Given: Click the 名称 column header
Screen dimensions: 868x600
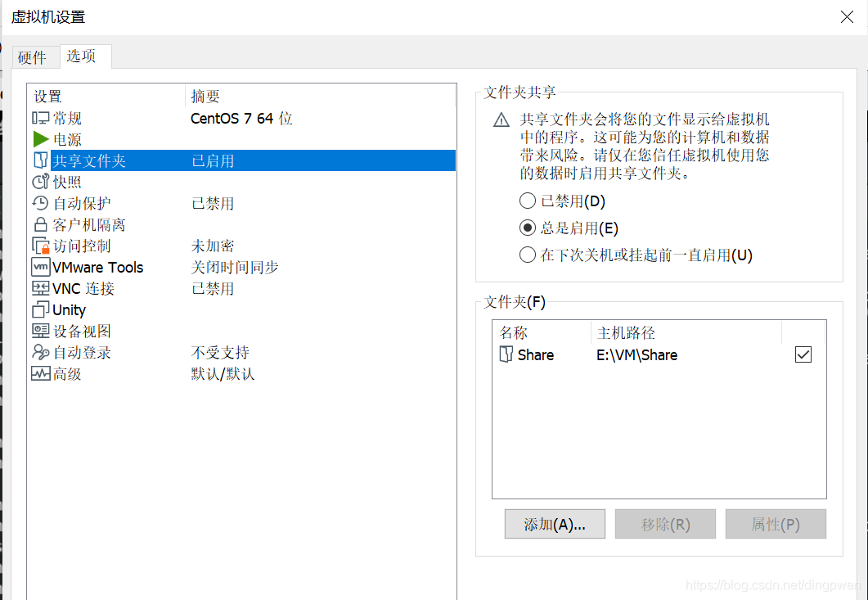Looking at the screenshot, I should click(x=542, y=333).
